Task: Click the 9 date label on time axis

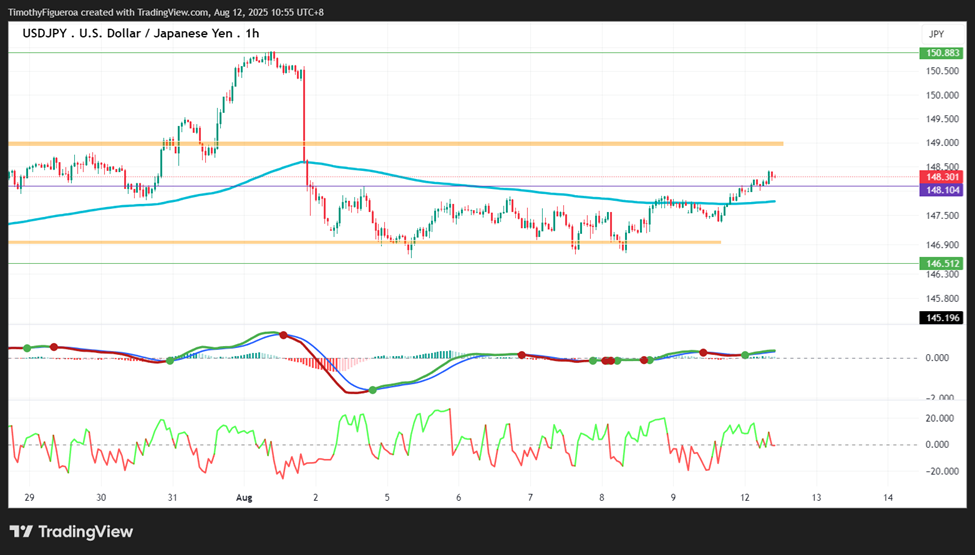Action: (x=673, y=497)
